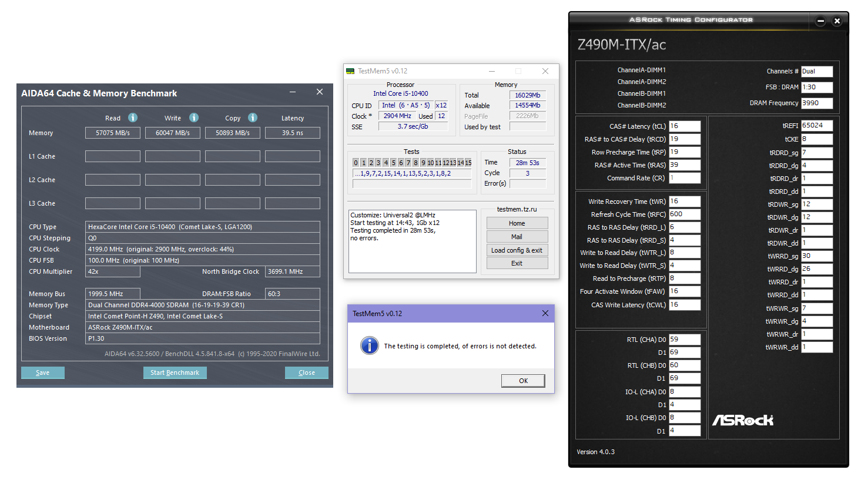Select the CAS Write Latency (tCWL) field
The height and width of the screenshot is (480, 868).
[685, 305]
